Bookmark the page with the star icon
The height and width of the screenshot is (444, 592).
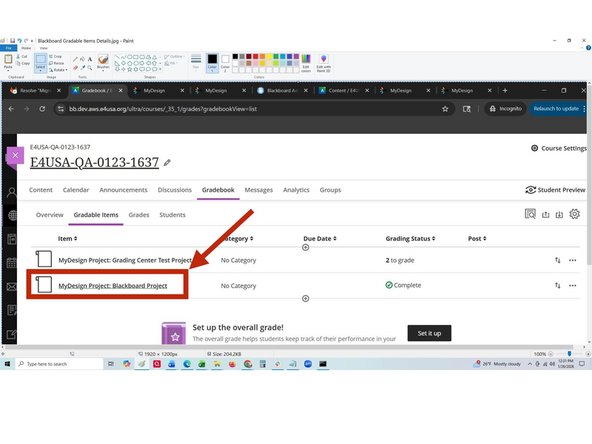(x=445, y=109)
